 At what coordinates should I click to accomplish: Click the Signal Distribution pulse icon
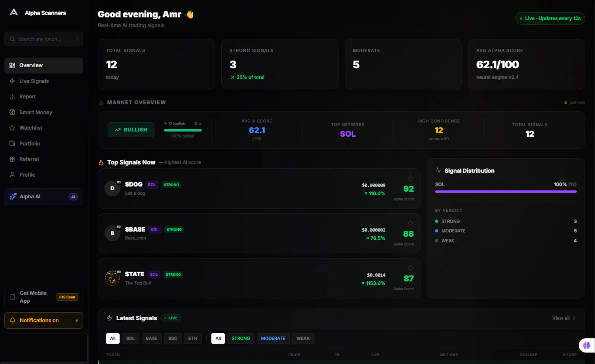438,170
